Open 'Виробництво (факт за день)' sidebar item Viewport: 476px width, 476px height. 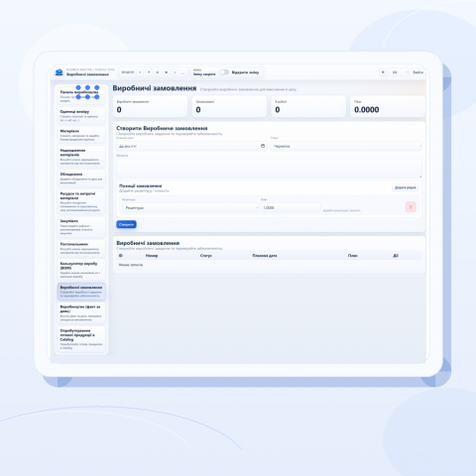81,312
